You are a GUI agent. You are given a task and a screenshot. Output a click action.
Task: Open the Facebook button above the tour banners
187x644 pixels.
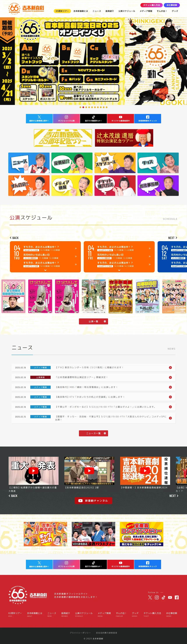click(x=148, y=118)
